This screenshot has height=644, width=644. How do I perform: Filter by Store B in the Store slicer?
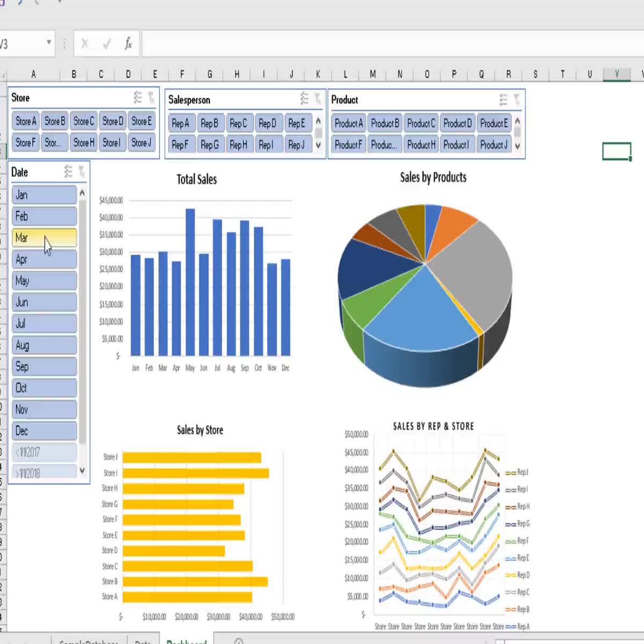54,121
